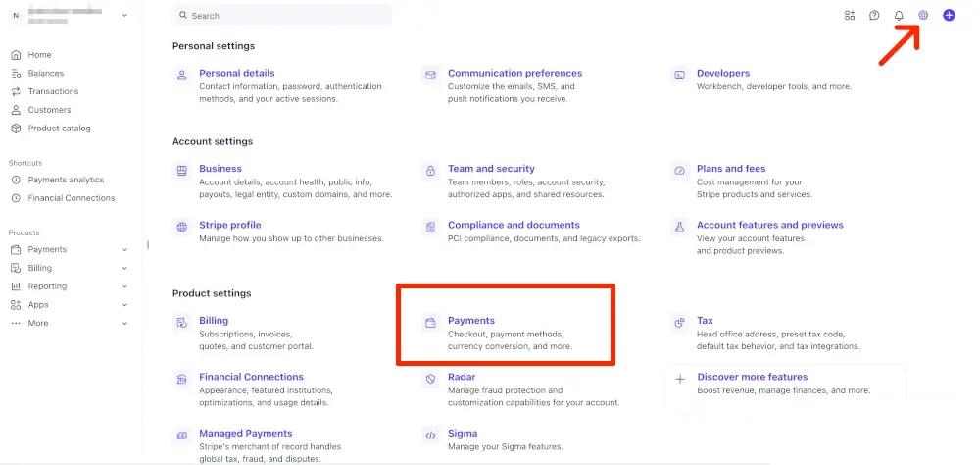Click the Stripe profile globe icon
This screenshot has height=465, width=980.
click(x=182, y=227)
